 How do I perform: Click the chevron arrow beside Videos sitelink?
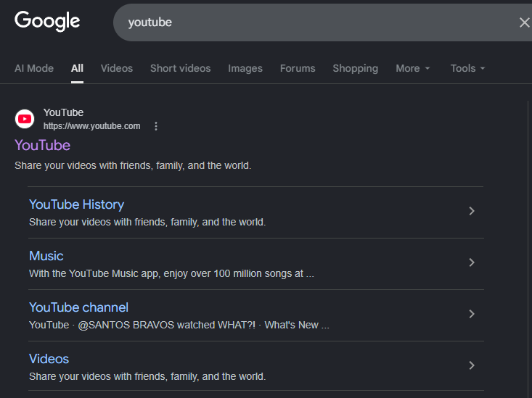coord(471,365)
